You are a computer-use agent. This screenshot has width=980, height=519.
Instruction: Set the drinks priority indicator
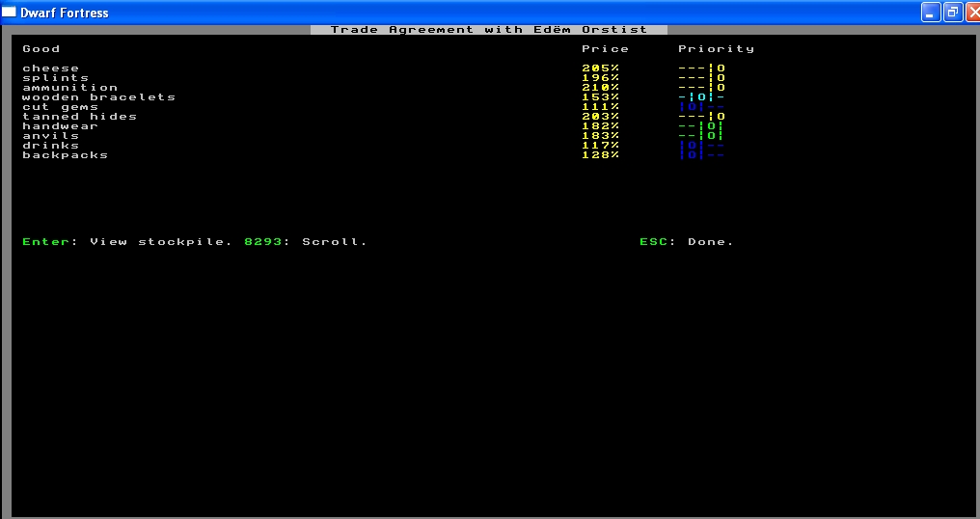[x=701, y=146]
